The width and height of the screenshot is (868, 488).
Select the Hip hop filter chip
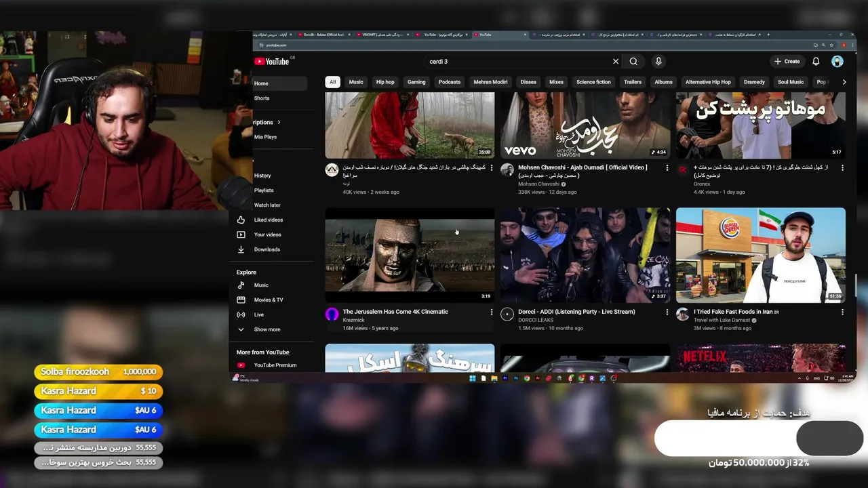(x=385, y=82)
